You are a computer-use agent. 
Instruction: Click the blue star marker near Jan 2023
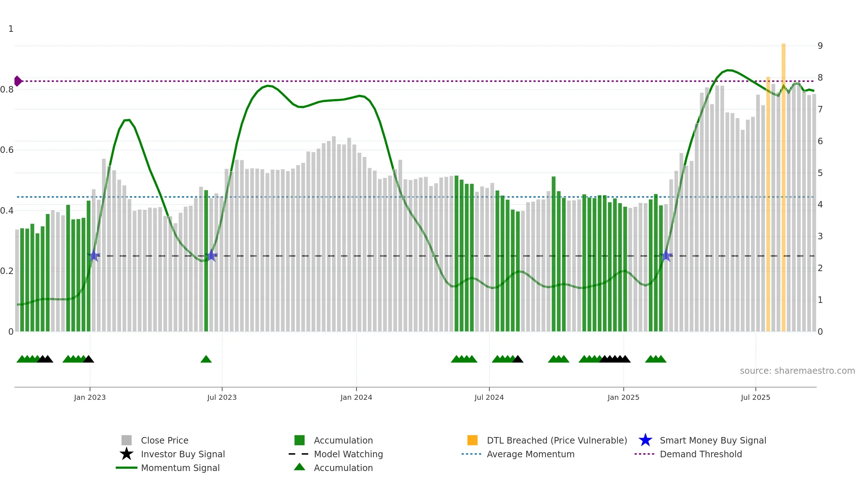(x=94, y=256)
